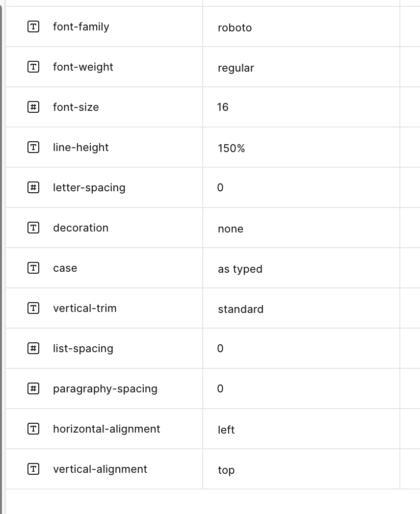Edit the roboto value cell

(301, 27)
